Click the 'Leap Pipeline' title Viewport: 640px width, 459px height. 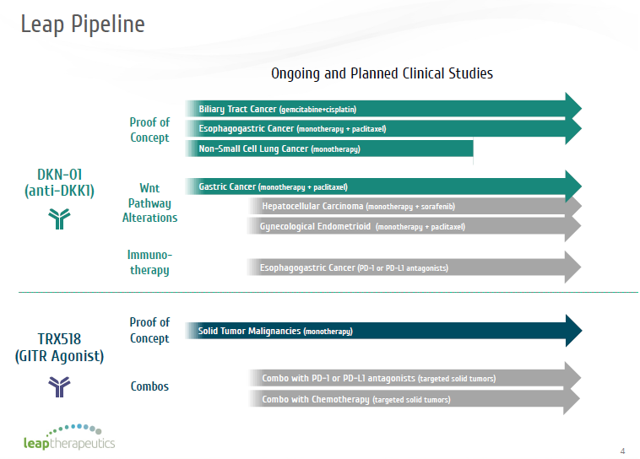point(83,24)
